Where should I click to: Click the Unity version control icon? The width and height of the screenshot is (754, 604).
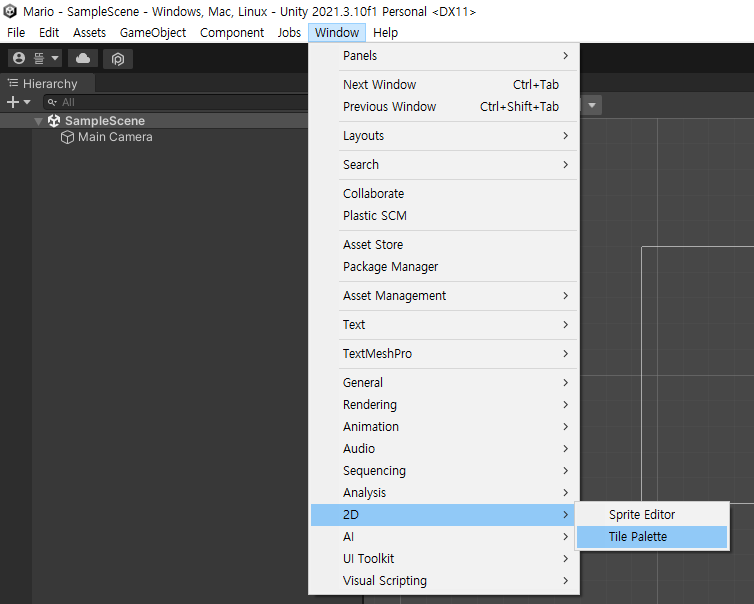pos(118,59)
